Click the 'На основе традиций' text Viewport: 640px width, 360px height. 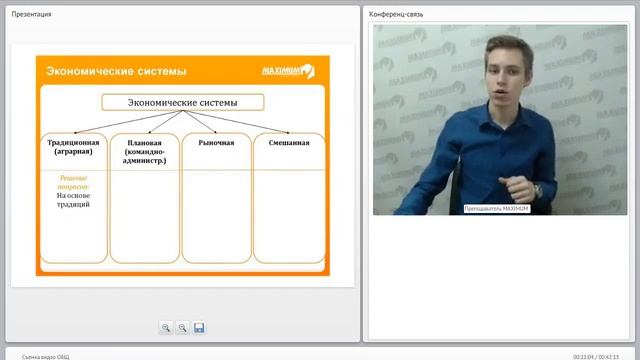[x=73, y=200]
